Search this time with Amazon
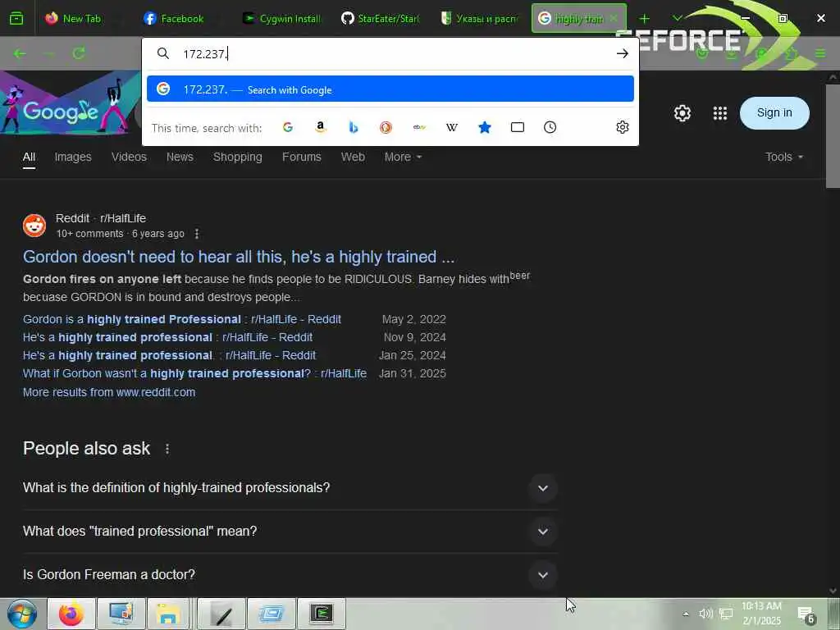This screenshot has height=630, width=840. point(321,127)
